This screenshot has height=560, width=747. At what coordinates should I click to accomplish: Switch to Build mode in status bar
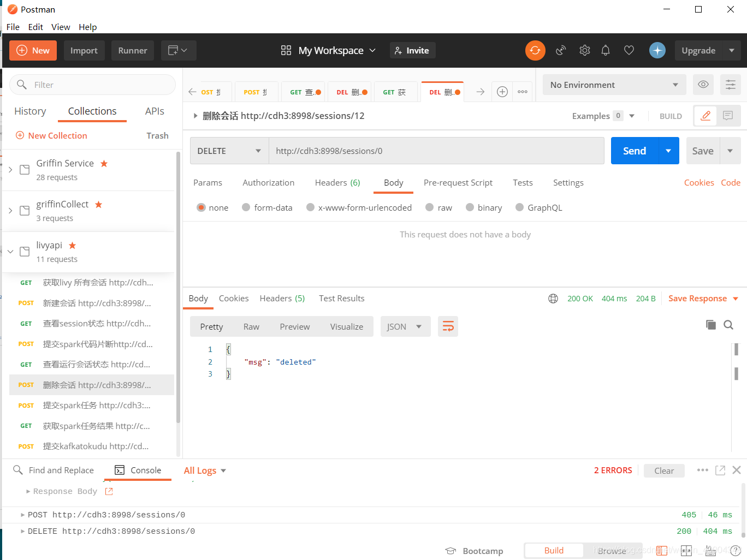click(x=554, y=551)
